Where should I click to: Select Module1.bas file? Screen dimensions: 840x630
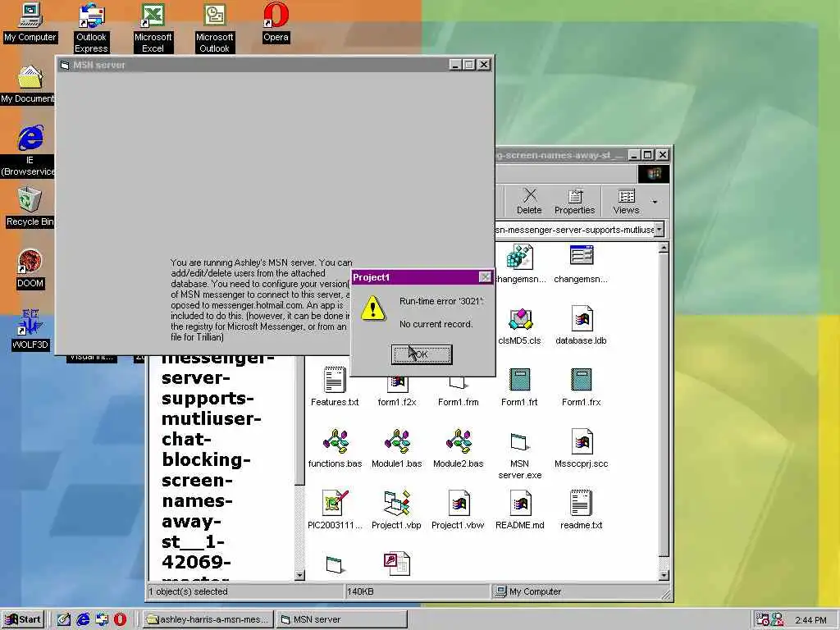(x=396, y=449)
